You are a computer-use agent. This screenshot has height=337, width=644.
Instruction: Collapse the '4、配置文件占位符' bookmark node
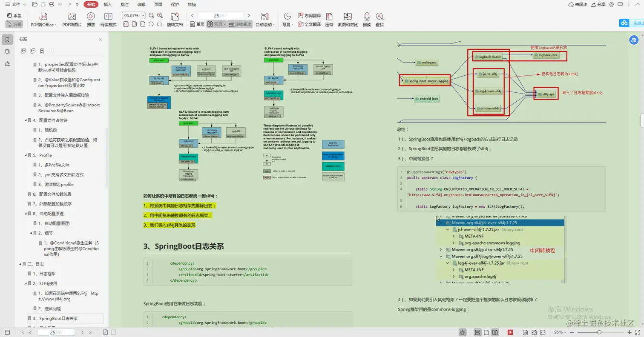(25, 120)
